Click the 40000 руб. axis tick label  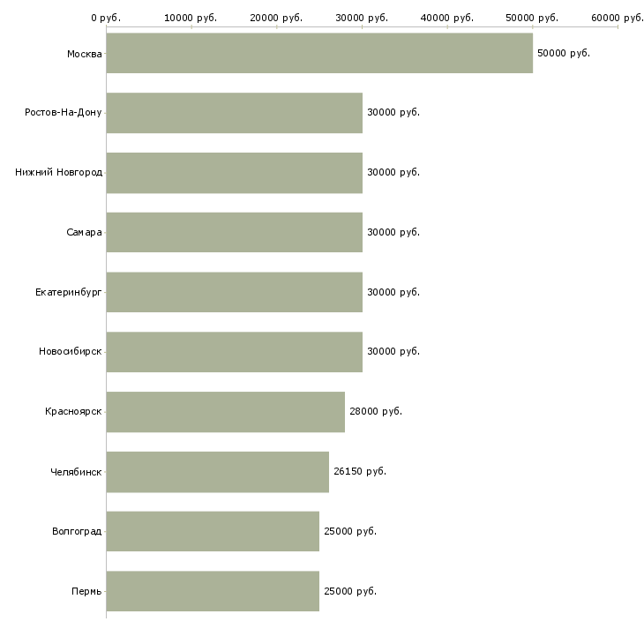447,18
